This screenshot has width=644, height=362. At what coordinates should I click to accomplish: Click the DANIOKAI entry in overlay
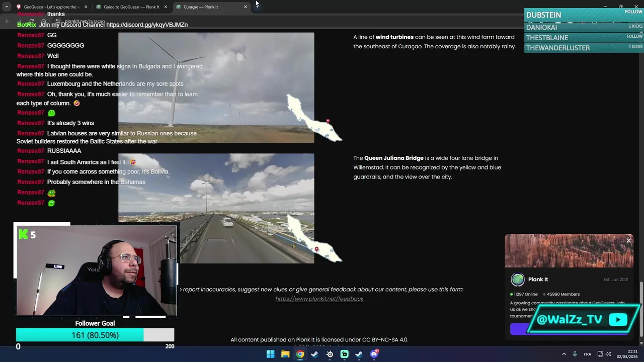[x=584, y=27]
